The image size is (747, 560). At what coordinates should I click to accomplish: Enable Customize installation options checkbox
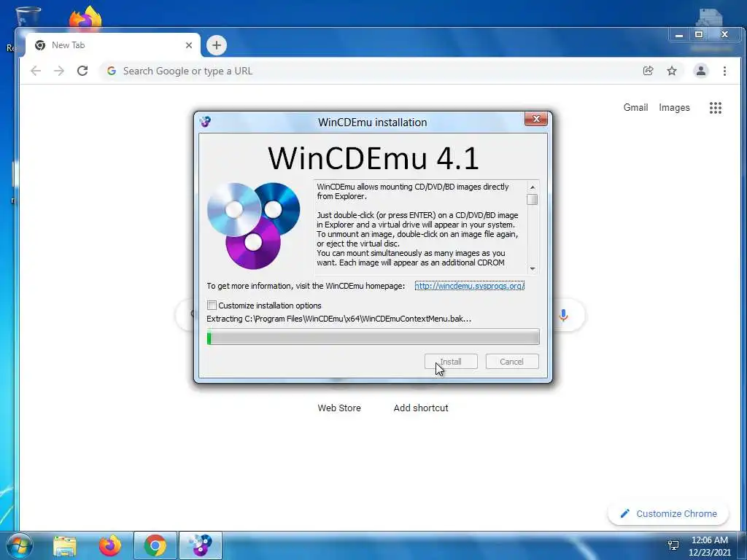point(212,306)
